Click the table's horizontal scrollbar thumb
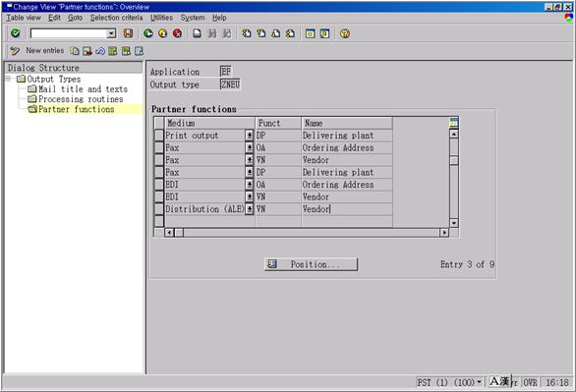Screen dimensions: 576x392 tap(179, 232)
